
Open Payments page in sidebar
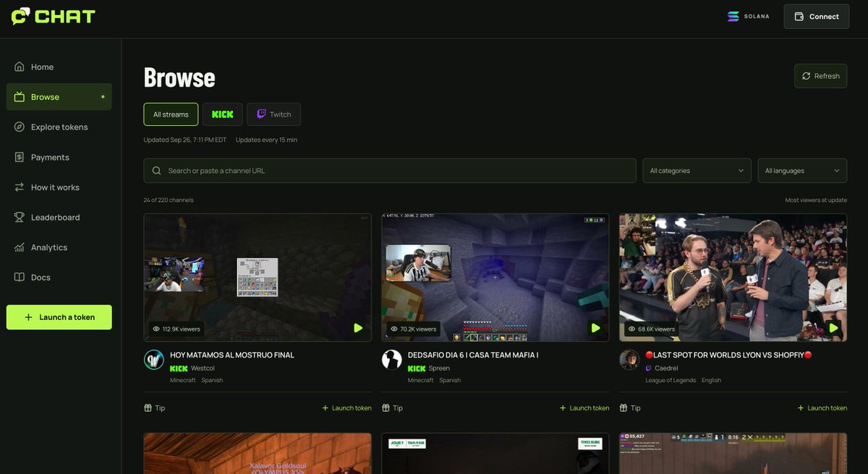(x=59, y=157)
